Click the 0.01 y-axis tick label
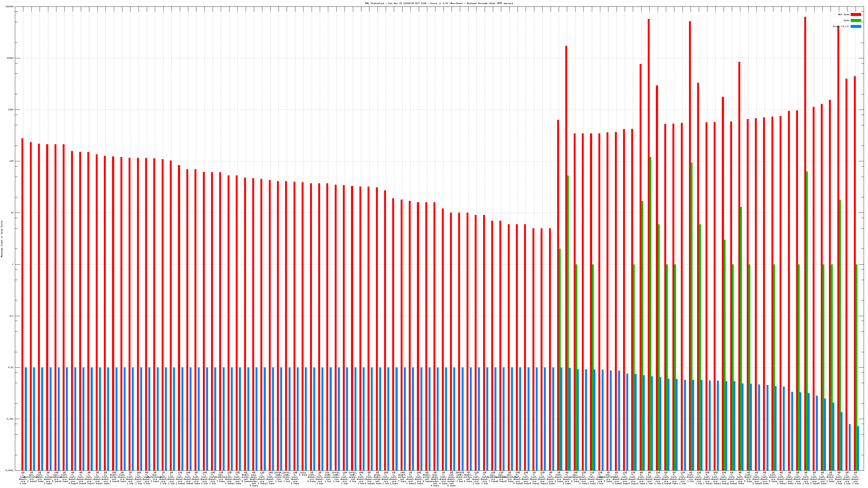The image size is (868, 488). tap(11, 368)
